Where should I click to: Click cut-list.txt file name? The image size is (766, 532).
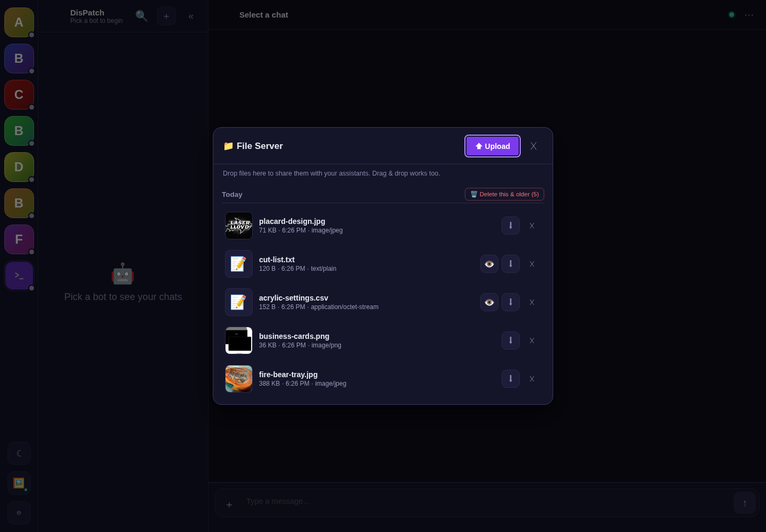point(277,260)
